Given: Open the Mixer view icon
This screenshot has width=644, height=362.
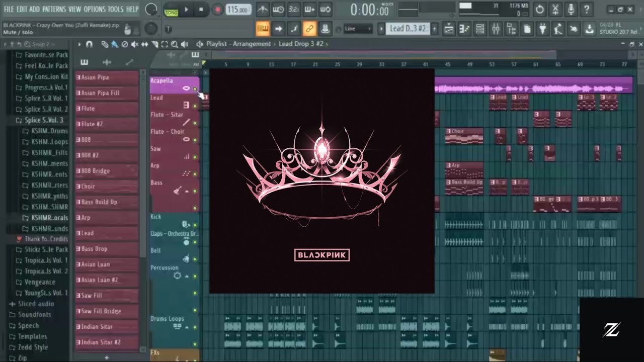Looking at the screenshot, I should pos(496,29).
